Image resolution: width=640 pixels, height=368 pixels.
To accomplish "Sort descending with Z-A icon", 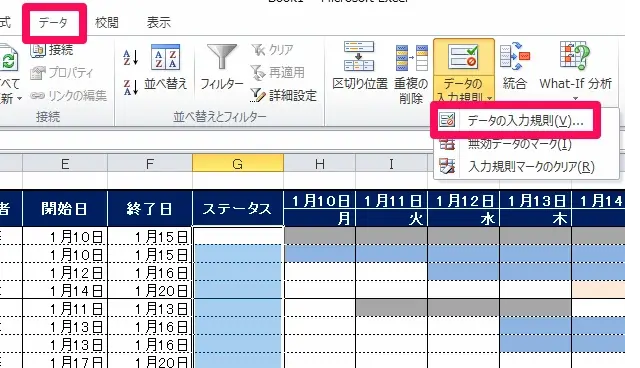I will tap(131, 87).
